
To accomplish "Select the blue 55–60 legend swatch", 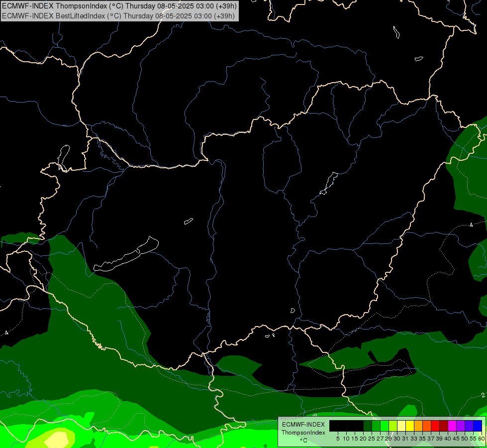I will [478, 426].
